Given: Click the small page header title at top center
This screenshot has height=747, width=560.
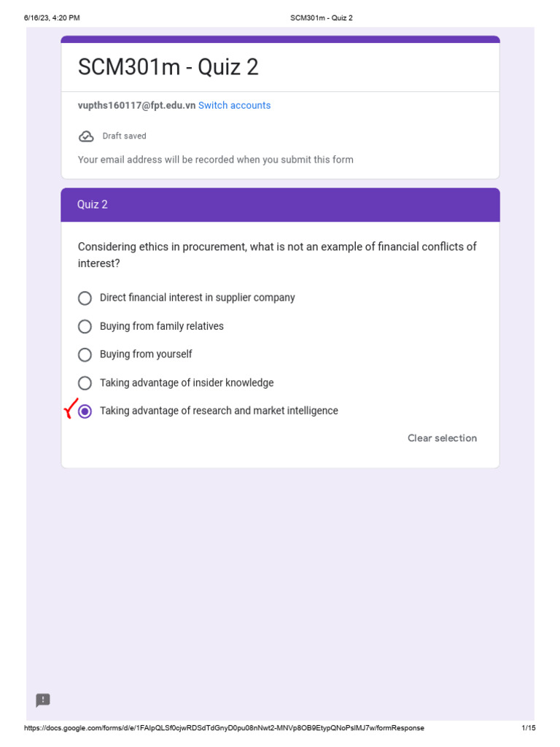Looking at the screenshot, I should click(x=321, y=18).
